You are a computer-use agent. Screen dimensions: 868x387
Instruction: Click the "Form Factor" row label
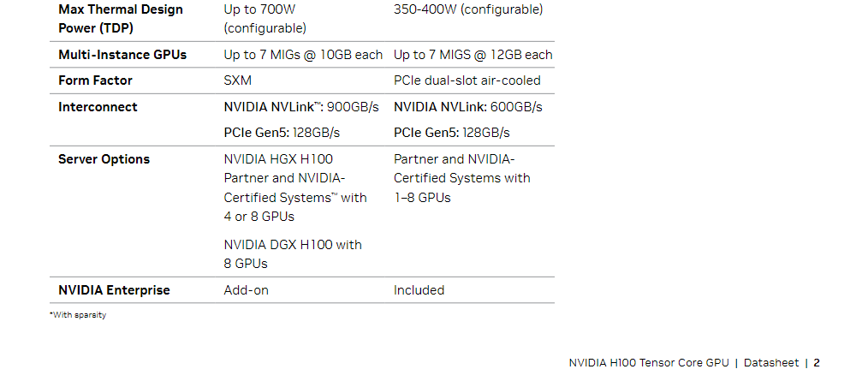(95, 80)
